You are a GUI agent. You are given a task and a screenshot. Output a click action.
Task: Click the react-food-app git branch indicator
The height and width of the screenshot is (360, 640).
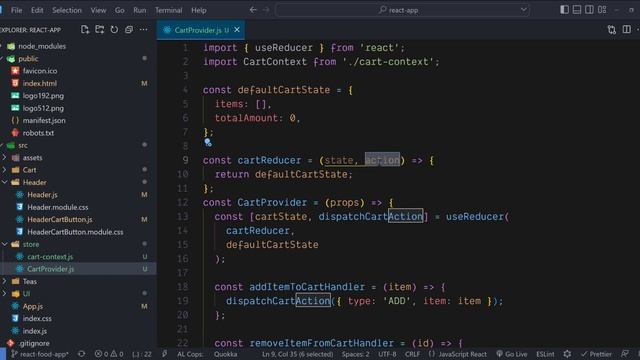coord(40,354)
